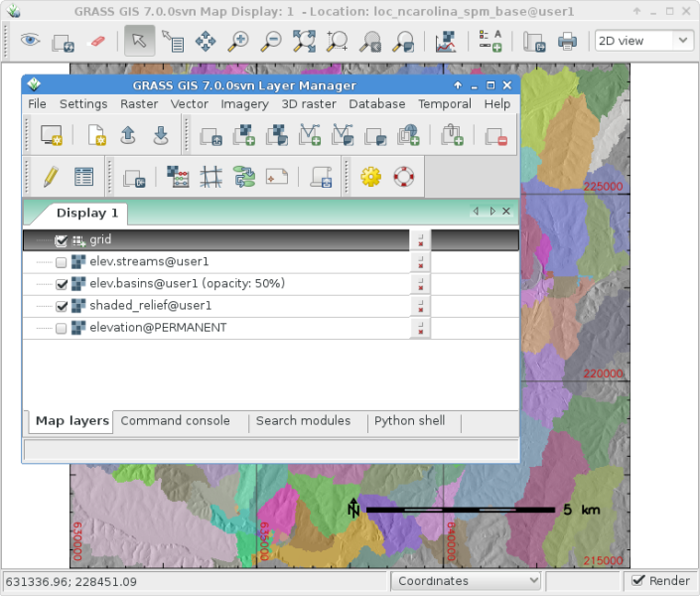The height and width of the screenshot is (596, 700).
Task: Click Render map icon in Map Display
Action: tap(63, 43)
